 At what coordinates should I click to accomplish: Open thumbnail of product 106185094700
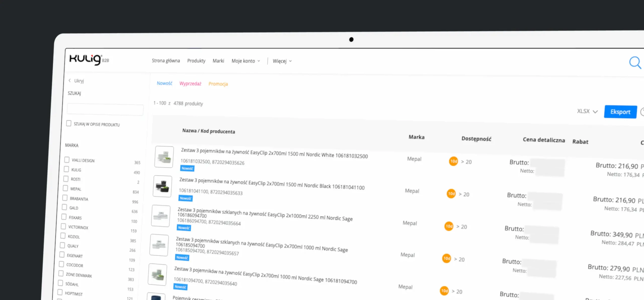(159, 245)
